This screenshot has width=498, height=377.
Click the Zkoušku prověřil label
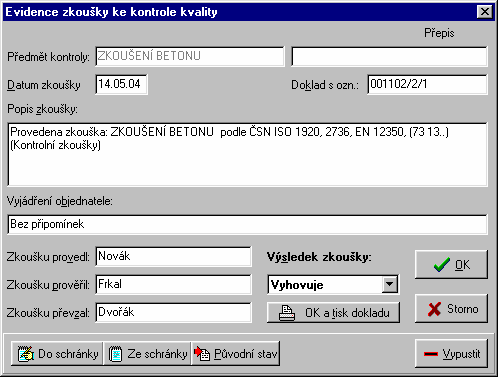tap(48, 285)
